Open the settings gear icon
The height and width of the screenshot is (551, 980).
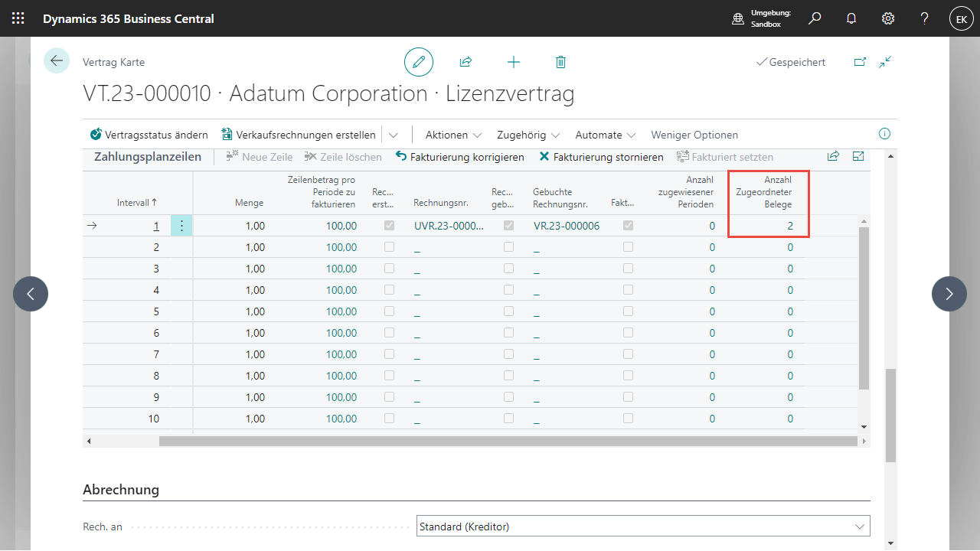click(x=888, y=18)
